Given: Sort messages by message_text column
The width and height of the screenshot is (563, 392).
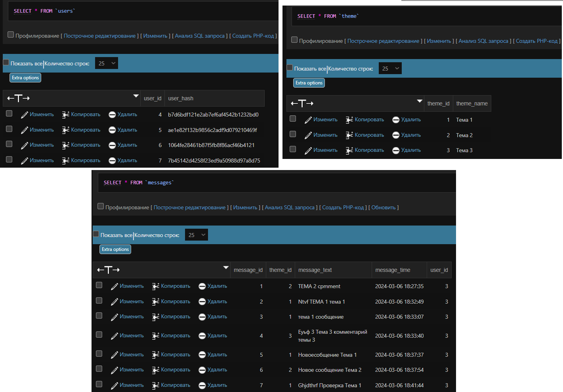Looking at the screenshot, I should (315, 270).
